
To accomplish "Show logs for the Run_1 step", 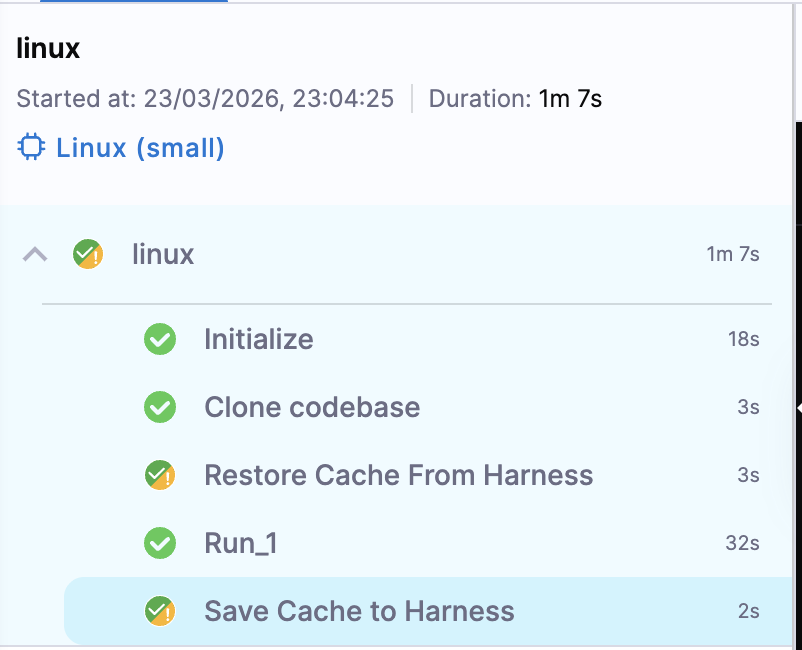I will coord(240,543).
